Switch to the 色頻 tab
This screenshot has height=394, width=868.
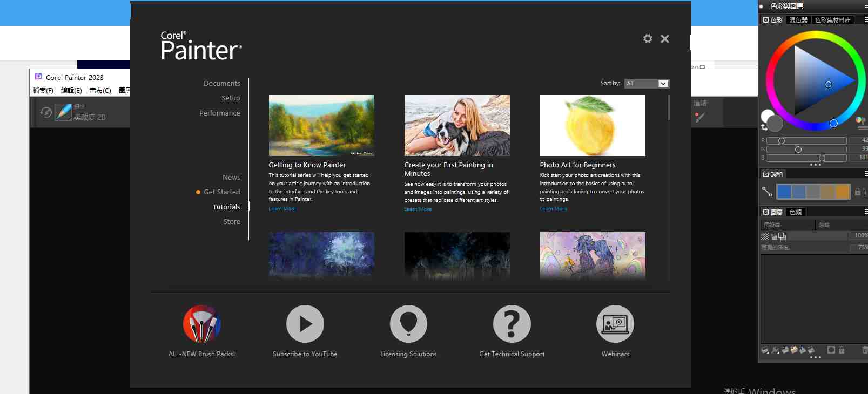[x=796, y=212]
